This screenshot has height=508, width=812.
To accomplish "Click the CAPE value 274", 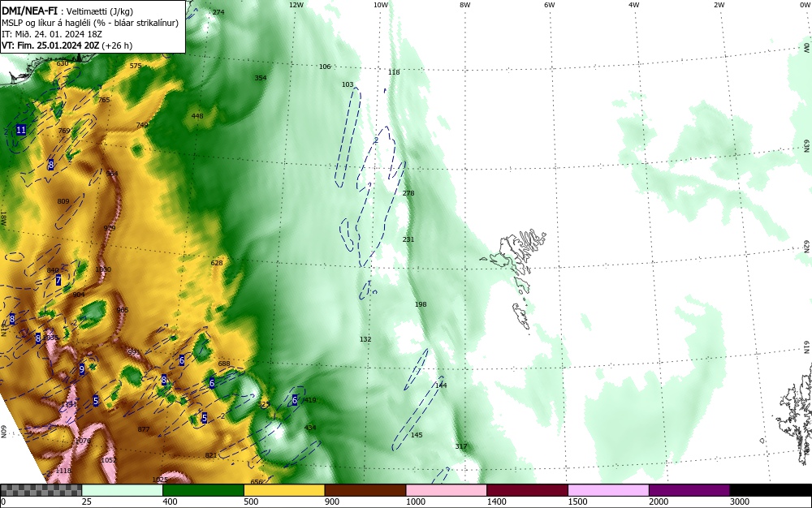I will [218, 12].
